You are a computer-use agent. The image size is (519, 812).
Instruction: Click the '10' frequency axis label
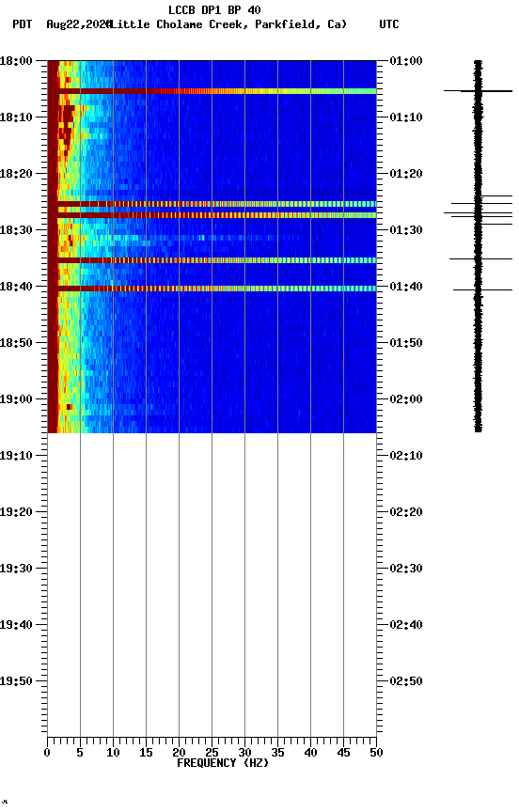(x=113, y=753)
